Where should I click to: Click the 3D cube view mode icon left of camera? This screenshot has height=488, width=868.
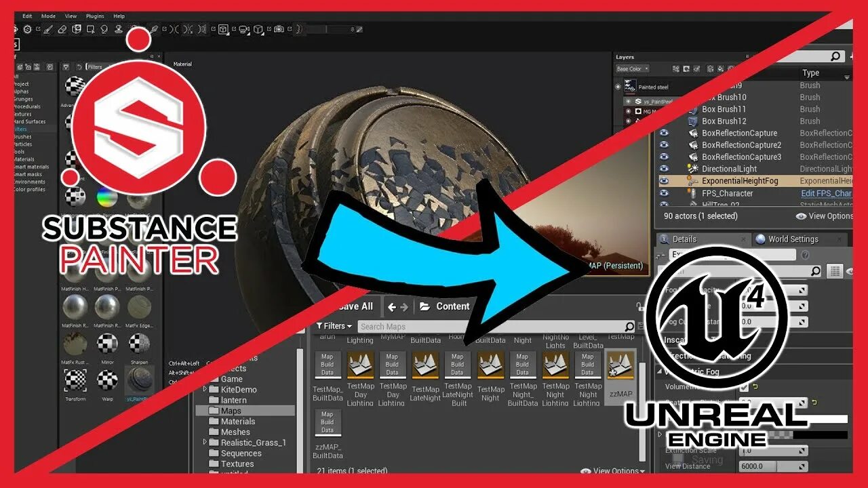click(x=258, y=29)
